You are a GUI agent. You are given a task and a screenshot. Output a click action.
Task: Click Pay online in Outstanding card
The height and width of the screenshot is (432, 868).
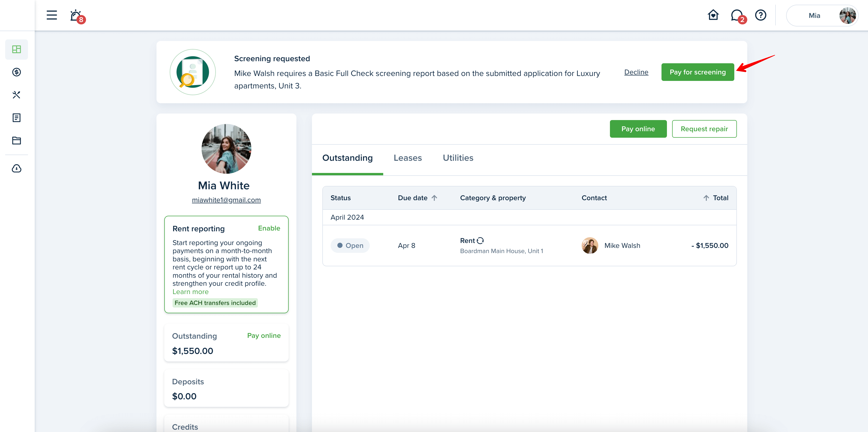(x=264, y=336)
